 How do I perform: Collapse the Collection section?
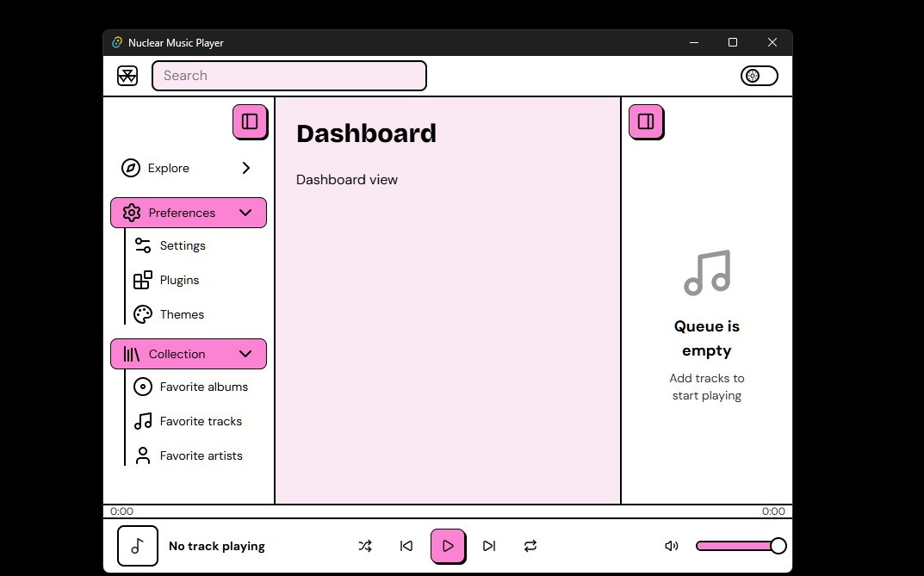pos(245,354)
